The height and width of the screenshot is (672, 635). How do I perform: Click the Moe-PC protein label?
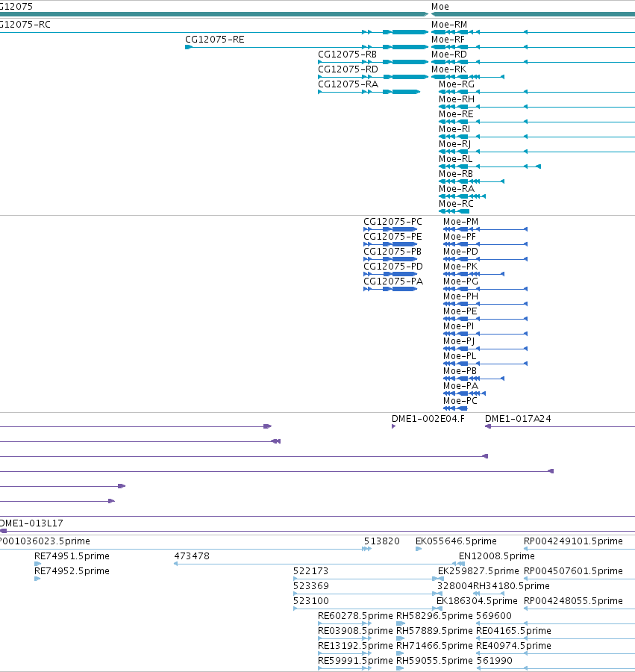(460, 402)
